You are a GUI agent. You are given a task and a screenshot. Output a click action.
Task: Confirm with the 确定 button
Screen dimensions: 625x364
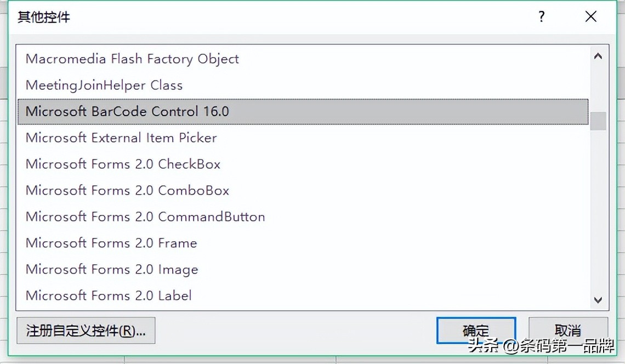pos(476,331)
